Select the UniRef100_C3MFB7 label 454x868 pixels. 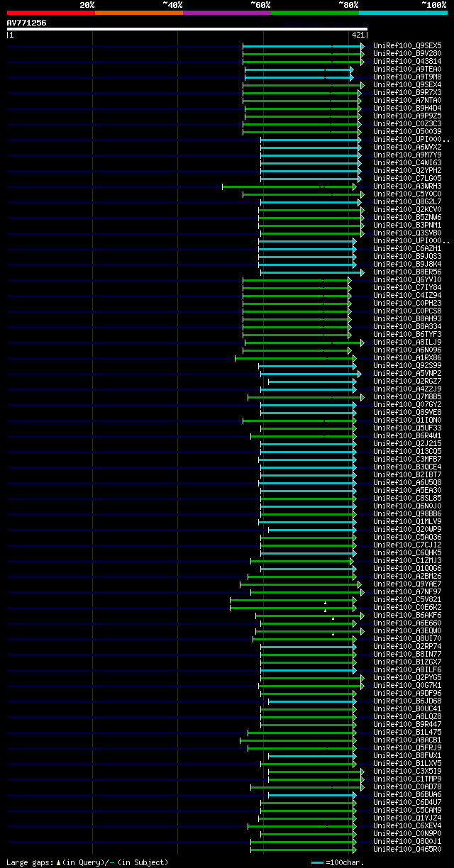(x=407, y=459)
